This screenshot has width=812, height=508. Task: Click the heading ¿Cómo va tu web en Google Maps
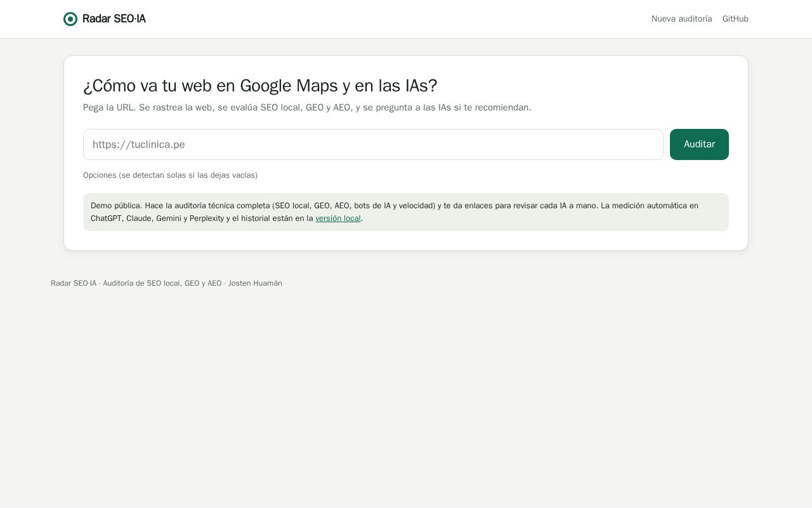click(260, 86)
